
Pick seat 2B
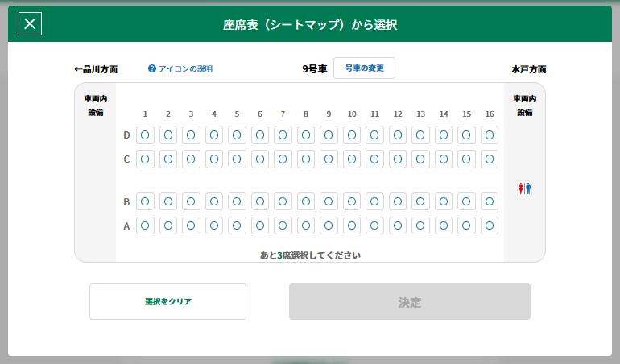168,201
